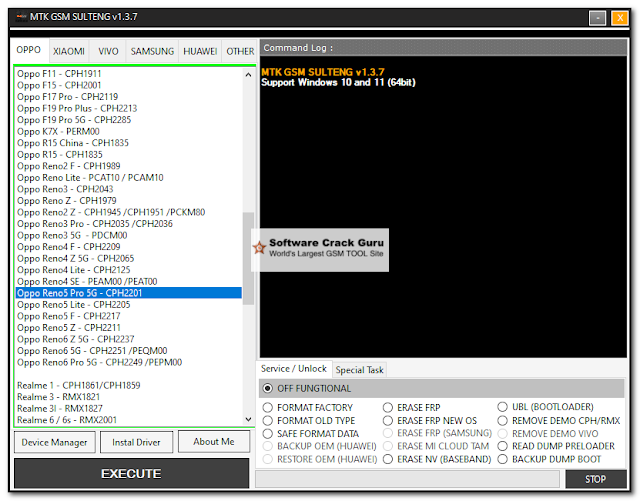640x501 pixels.
Task: Click the device list scroll down arrow
Action: pos(248,419)
